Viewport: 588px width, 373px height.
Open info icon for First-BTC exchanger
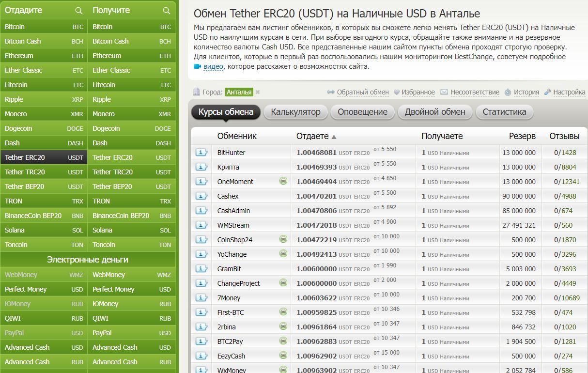tap(201, 312)
